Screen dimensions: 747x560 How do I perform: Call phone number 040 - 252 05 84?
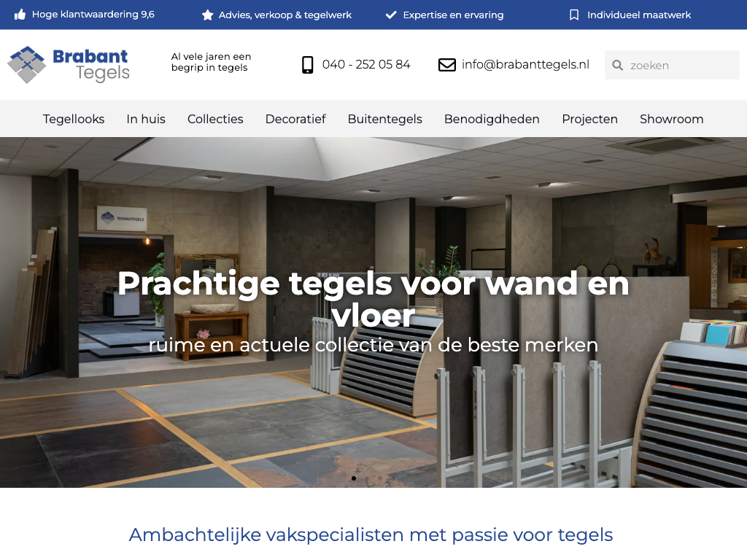(366, 64)
